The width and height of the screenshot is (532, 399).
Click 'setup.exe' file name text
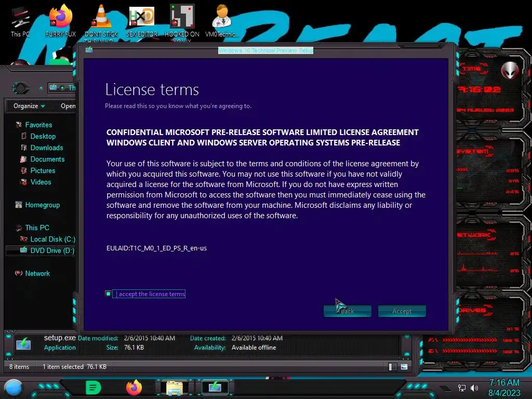click(60, 338)
